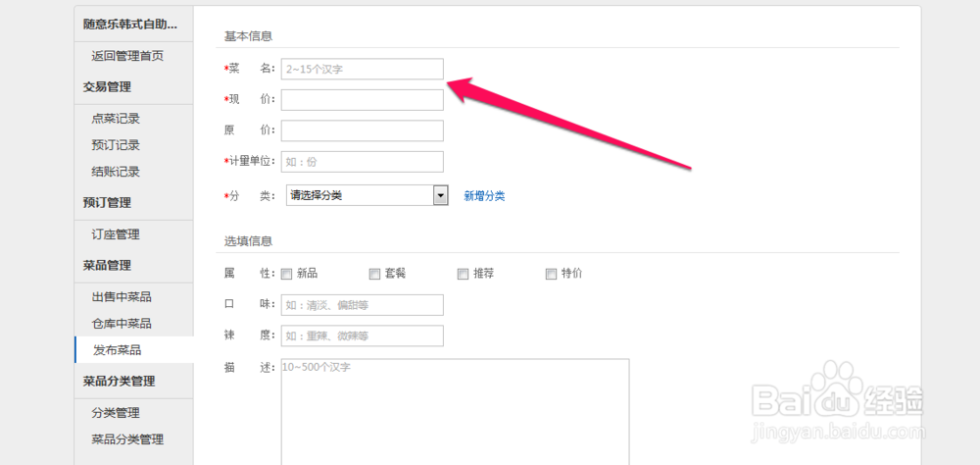Click the 菜名 input field
Screen dimensions: 980x465
point(362,69)
